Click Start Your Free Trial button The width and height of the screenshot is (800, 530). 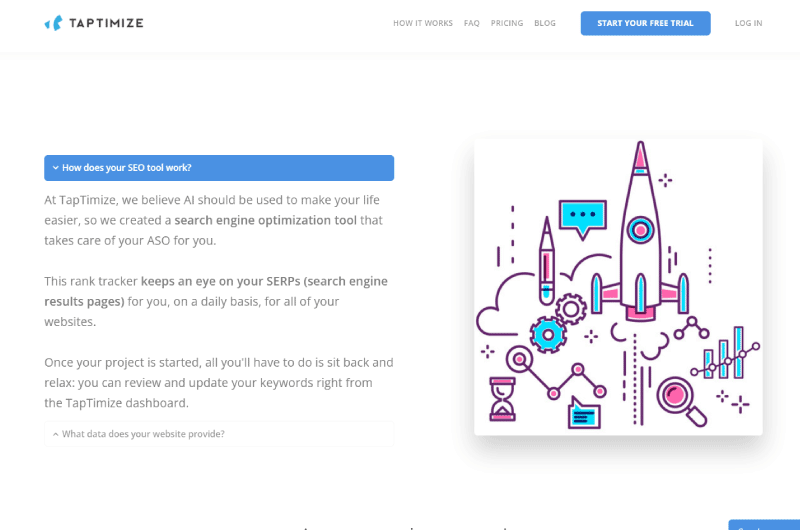pos(645,23)
